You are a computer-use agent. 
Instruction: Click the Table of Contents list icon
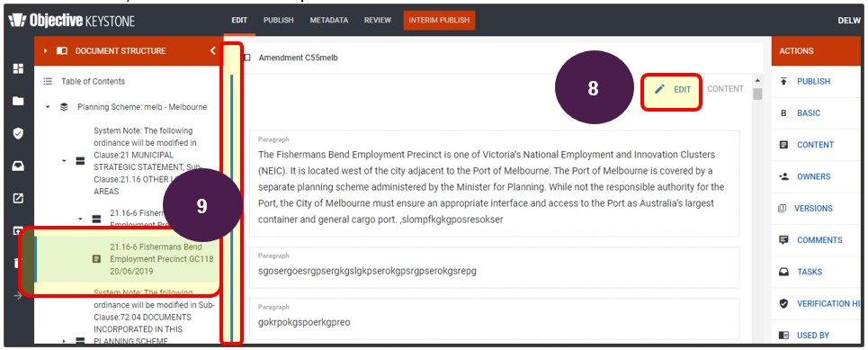pyautogui.click(x=49, y=81)
